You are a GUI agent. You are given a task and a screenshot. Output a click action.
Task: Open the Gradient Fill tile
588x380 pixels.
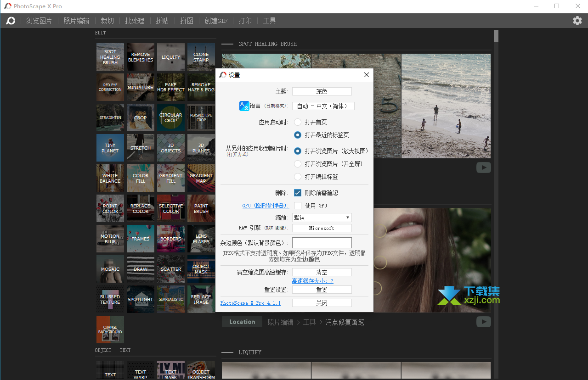(x=171, y=178)
